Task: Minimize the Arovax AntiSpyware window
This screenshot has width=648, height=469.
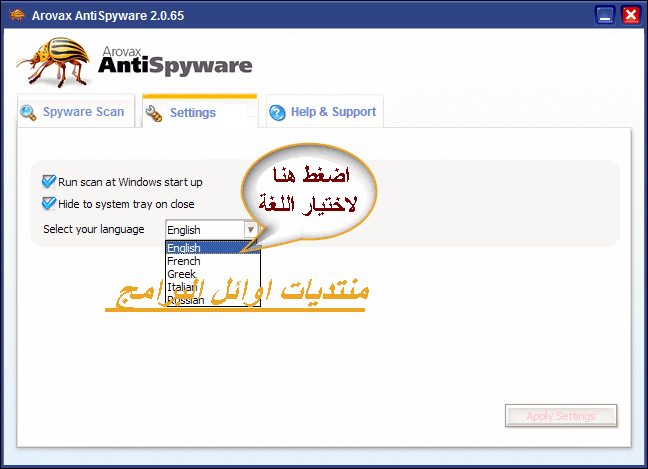Action: tap(604, 15)
